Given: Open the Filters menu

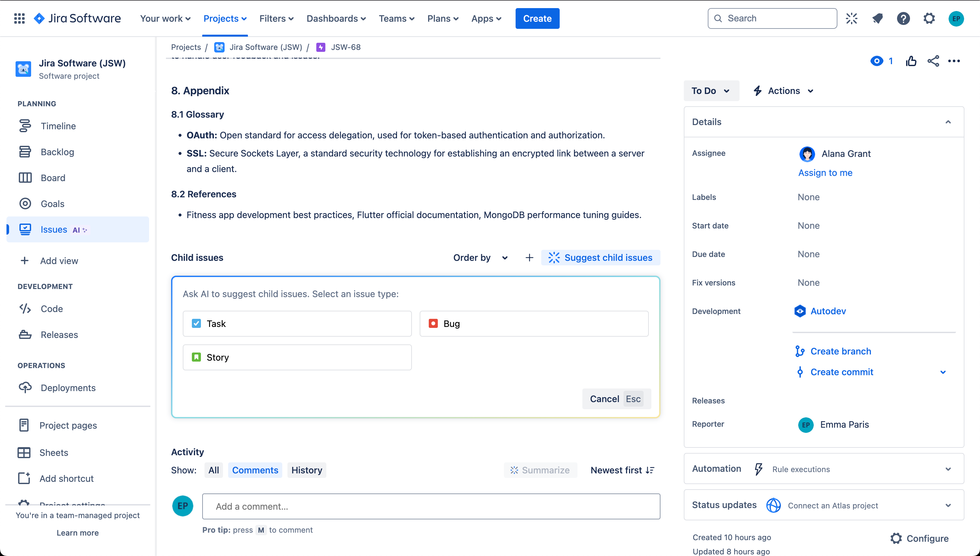Looking at the screenshot, I should 276,18.
